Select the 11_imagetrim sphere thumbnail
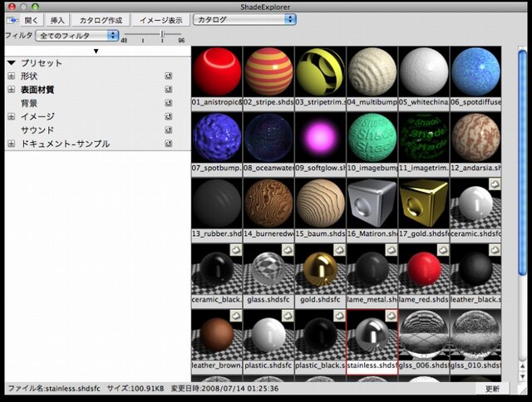The image size is (532, 402). 424,138
